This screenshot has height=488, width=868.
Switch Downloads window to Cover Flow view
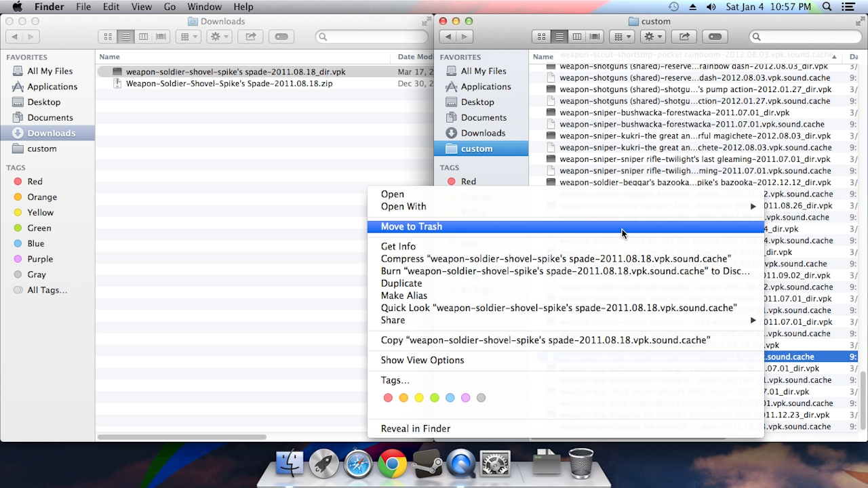click(161, 37)
